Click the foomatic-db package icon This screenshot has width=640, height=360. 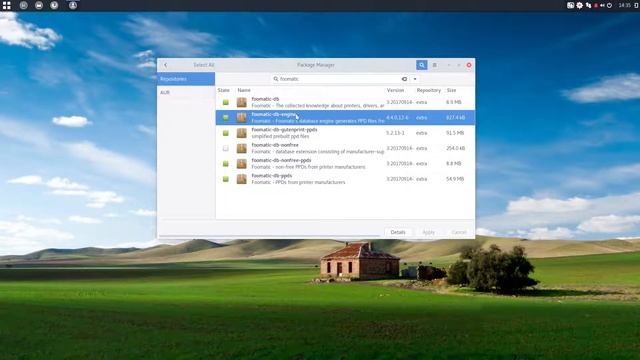(242, 102)
